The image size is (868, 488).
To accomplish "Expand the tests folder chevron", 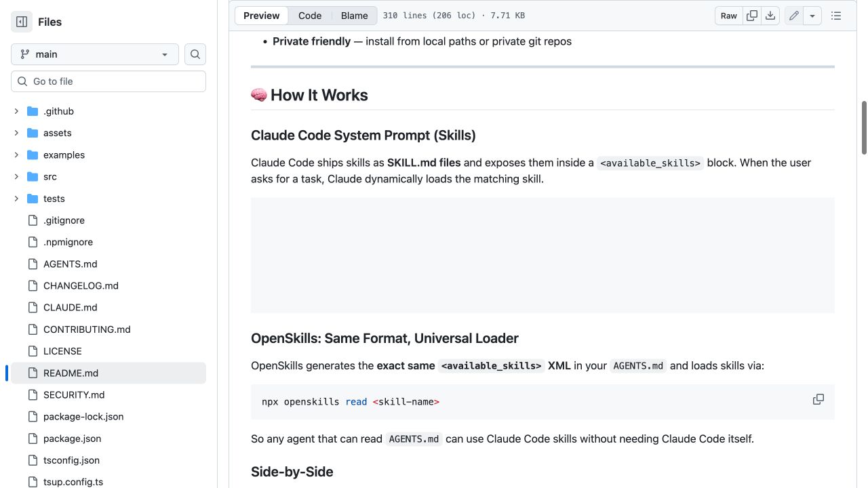I will (x=16, y=199).
